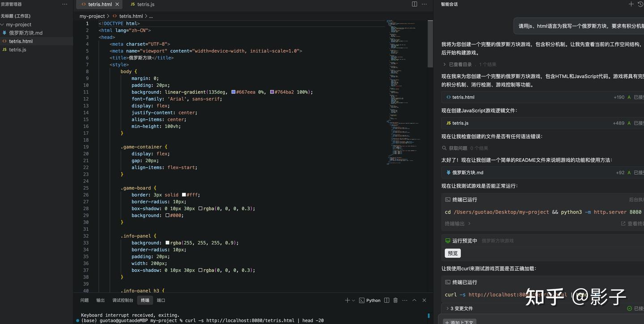Switch to the 输出 panel tab
This screenshot has height=324, width=644.
(x=100, y=300)
